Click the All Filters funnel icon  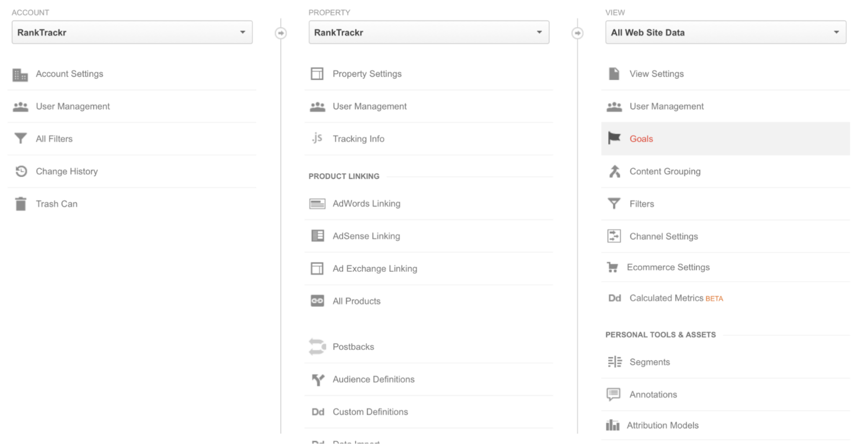(20, 139)
